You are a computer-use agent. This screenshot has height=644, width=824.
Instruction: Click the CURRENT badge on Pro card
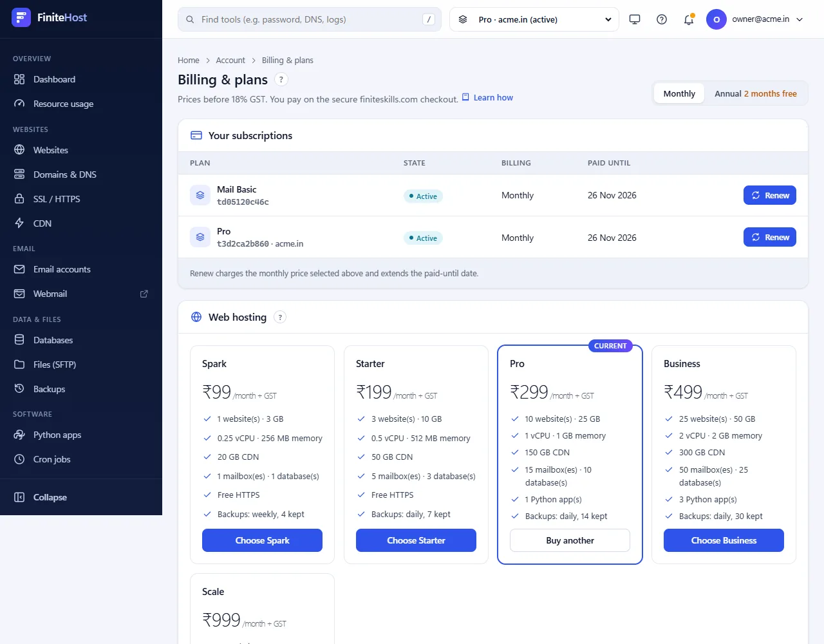click(x=610, y=346)
